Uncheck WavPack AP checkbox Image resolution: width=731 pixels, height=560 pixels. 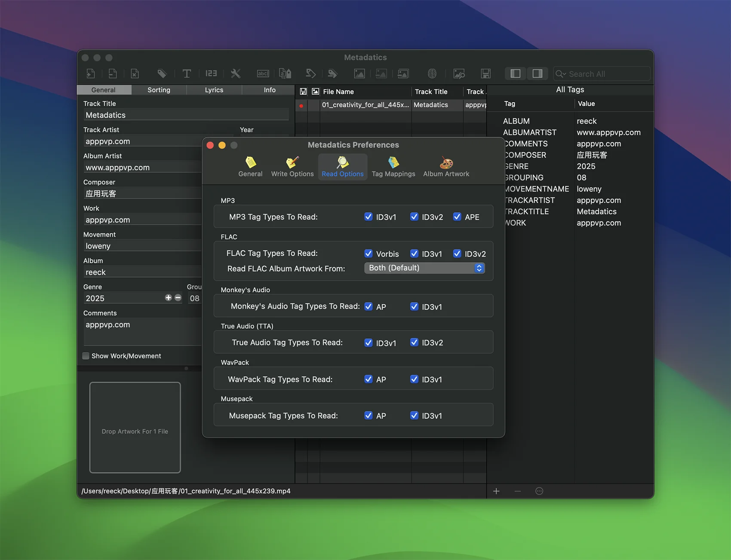[x=369, y=379]
